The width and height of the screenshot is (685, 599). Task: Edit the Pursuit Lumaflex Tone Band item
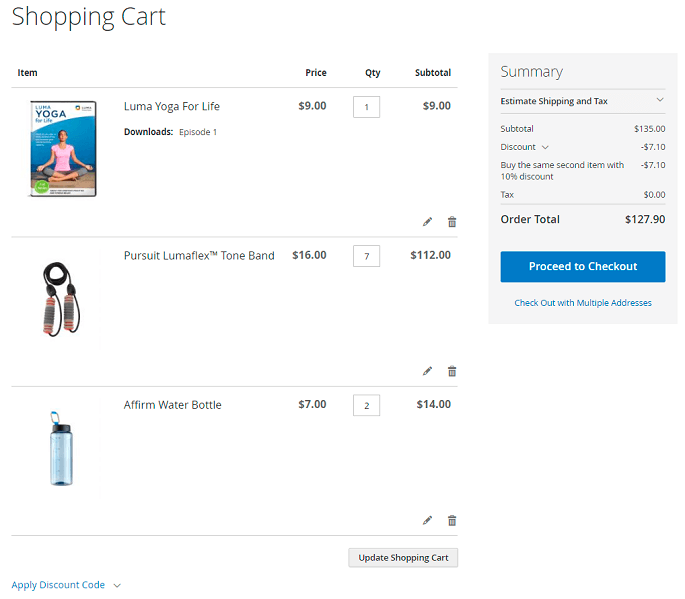(x=428, y=371)
